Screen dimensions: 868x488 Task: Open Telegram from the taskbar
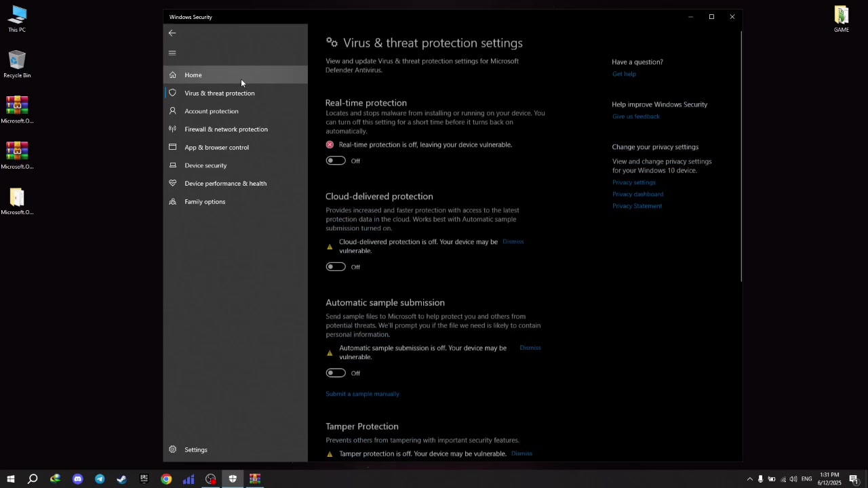pyautogui.click(x=100, y=479)
